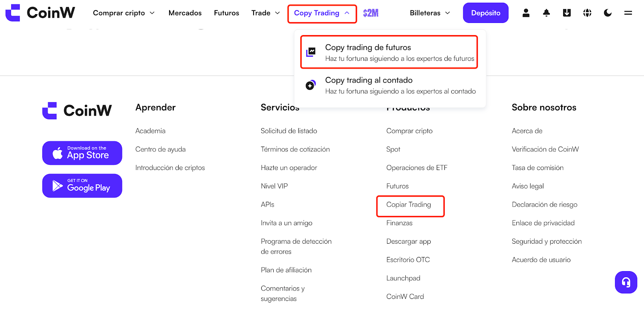Expand the Comprar cripto dropdown
The height and width of the screenshot is (313, 644).
click(x=124, y=13)
